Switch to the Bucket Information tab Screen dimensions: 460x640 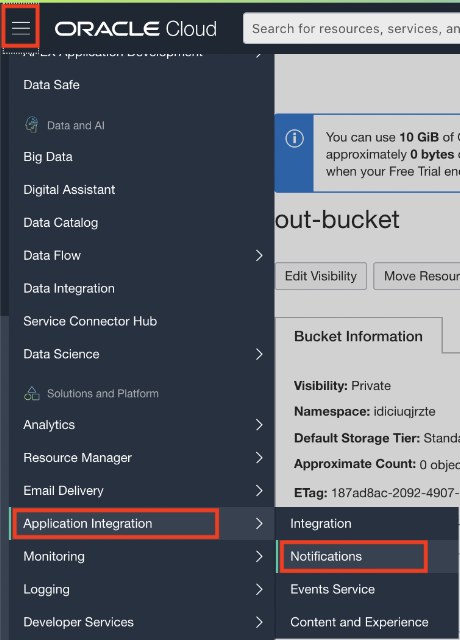(358, 336)
